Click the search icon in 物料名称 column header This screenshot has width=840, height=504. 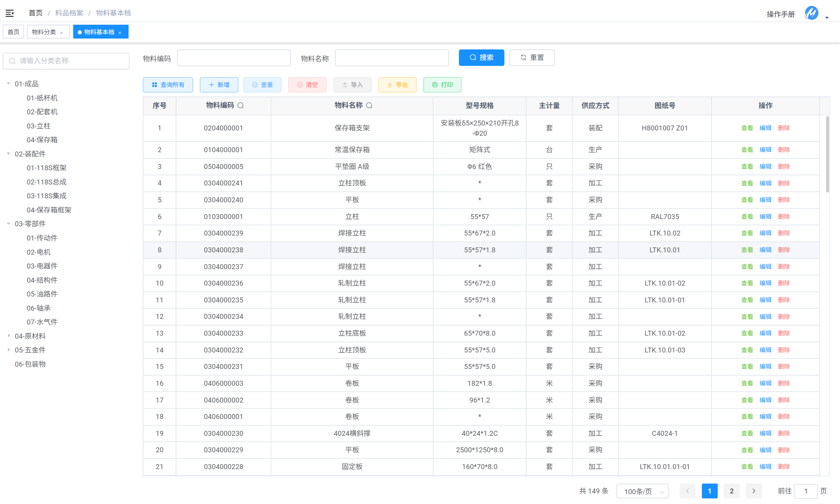[x=369, y=106]
